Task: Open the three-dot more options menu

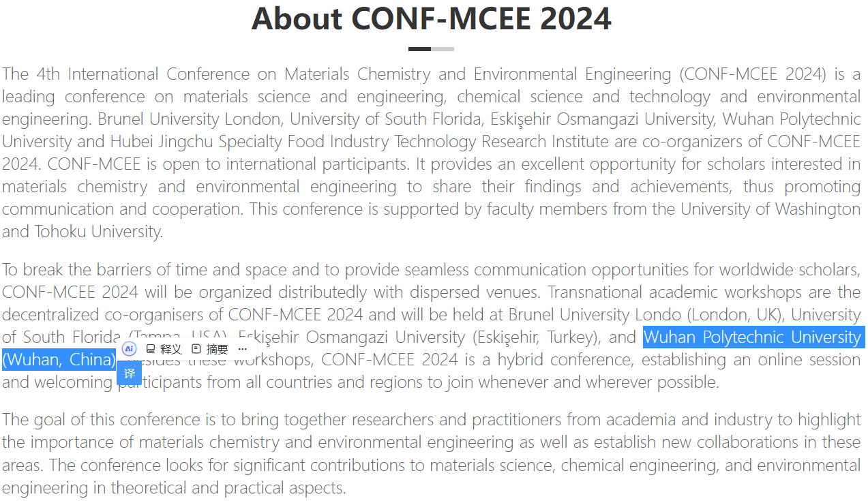Action: (243, 349)
